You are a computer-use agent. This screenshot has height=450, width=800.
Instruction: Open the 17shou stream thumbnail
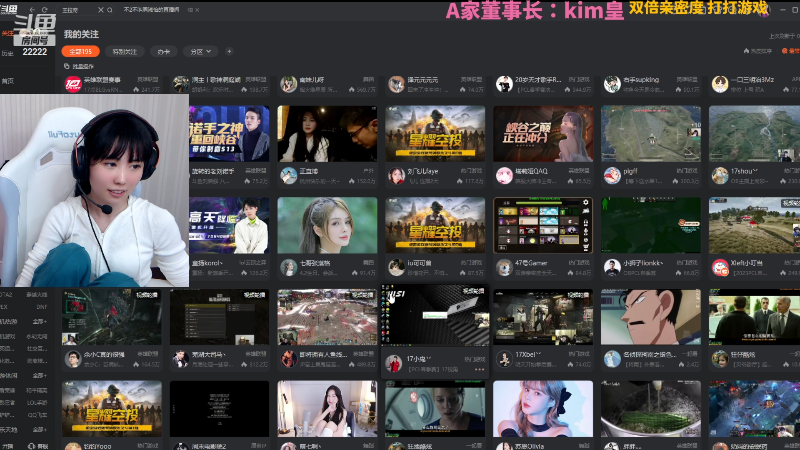click(755, 134)
